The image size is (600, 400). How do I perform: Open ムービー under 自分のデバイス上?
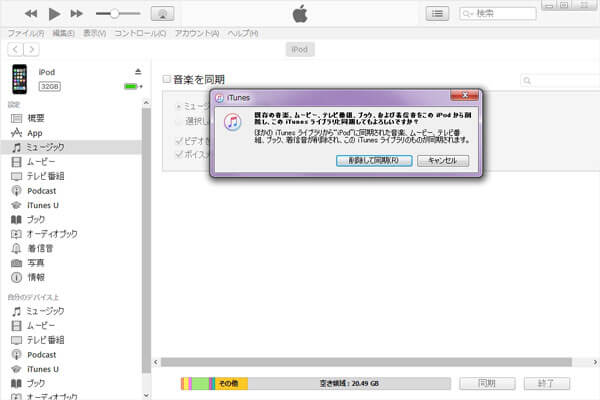(71, 326)
